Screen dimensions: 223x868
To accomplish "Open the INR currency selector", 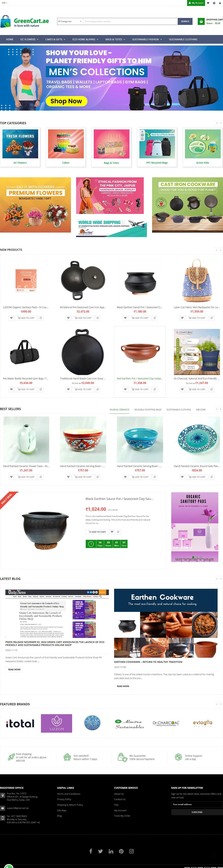I will click(4, 3).
